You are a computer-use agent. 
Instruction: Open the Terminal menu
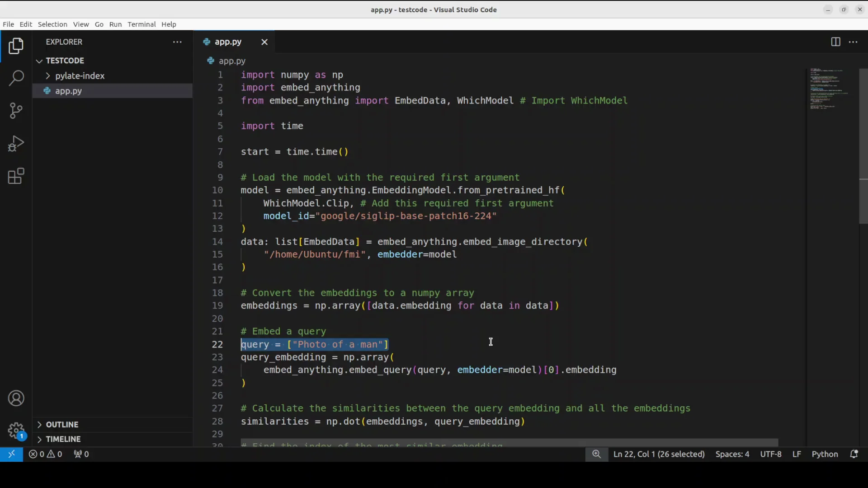pyautogui.click(x=142, y=24)
